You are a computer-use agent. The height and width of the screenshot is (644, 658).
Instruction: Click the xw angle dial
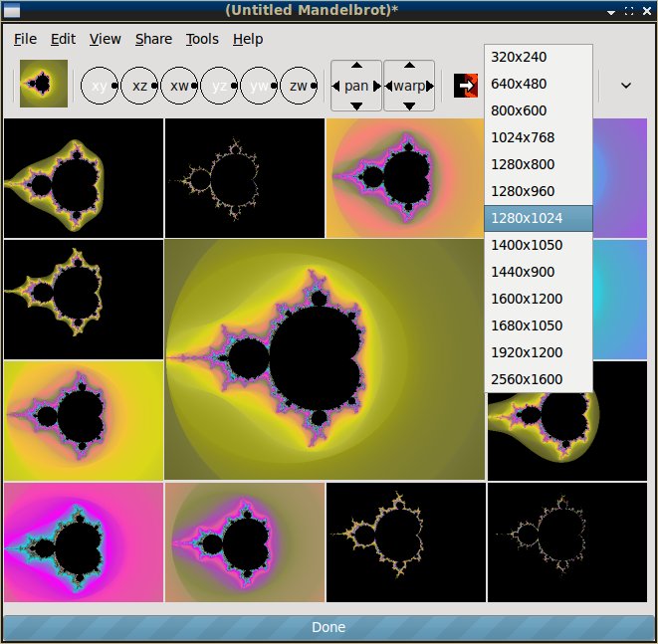(179, 86)
